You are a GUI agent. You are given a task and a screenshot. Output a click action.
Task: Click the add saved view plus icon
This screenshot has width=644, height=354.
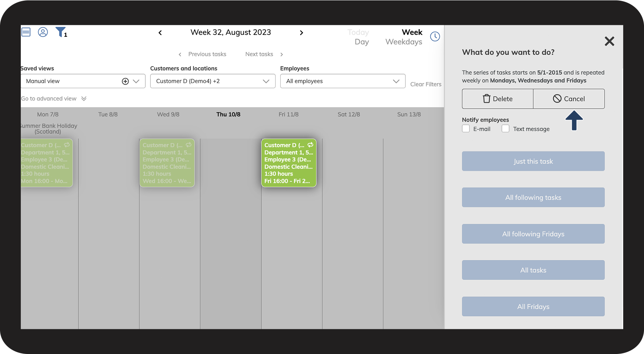click(x=125, y=81)
